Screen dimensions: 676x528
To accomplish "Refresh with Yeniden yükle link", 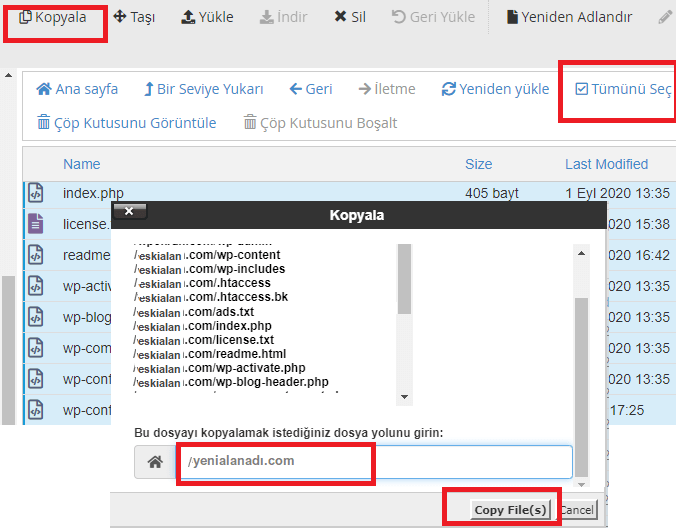I will click(x=495, y=89).
